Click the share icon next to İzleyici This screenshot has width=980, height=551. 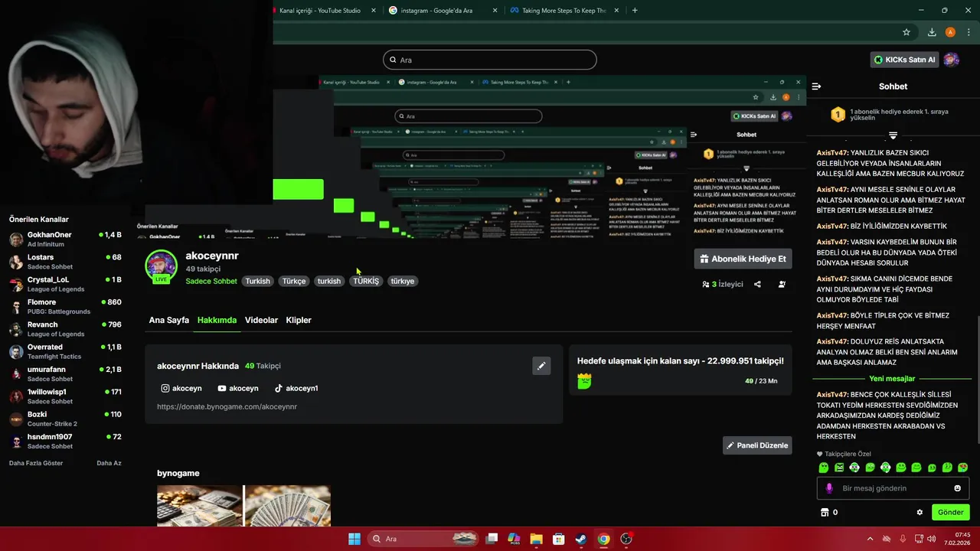(757, 284)
